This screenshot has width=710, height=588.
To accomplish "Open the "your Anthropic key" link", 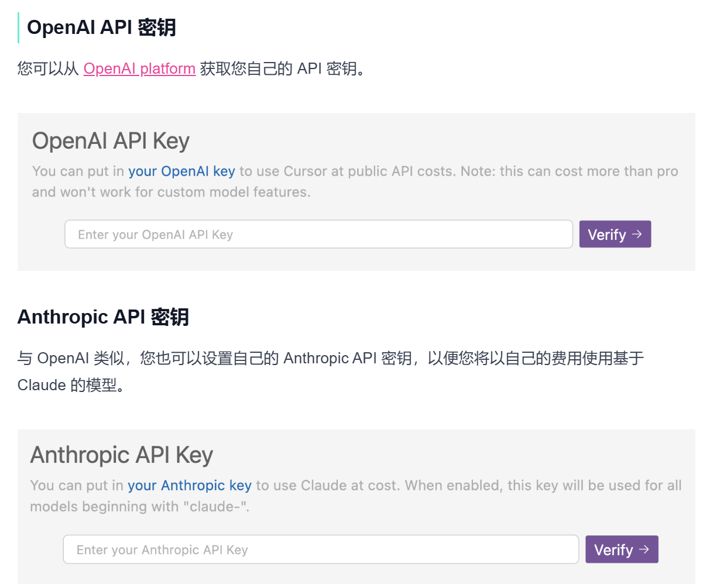I will [x=190, y=486].
